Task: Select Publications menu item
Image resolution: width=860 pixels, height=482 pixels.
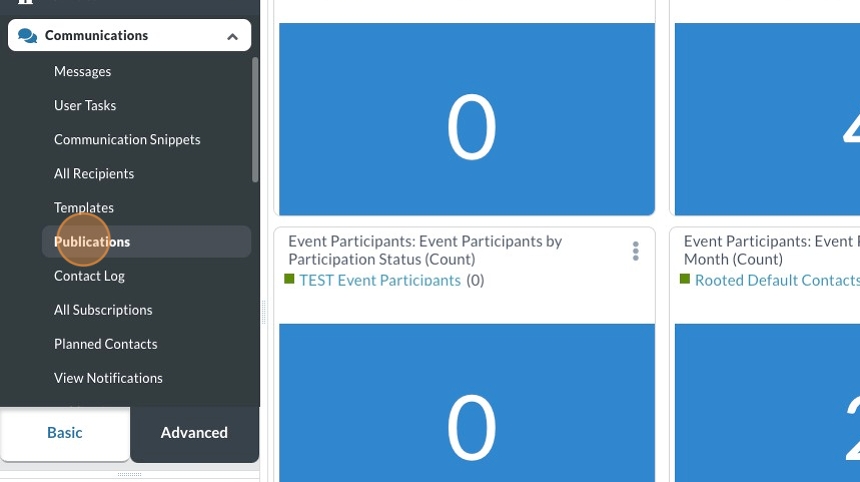Action: coord(92,242)
